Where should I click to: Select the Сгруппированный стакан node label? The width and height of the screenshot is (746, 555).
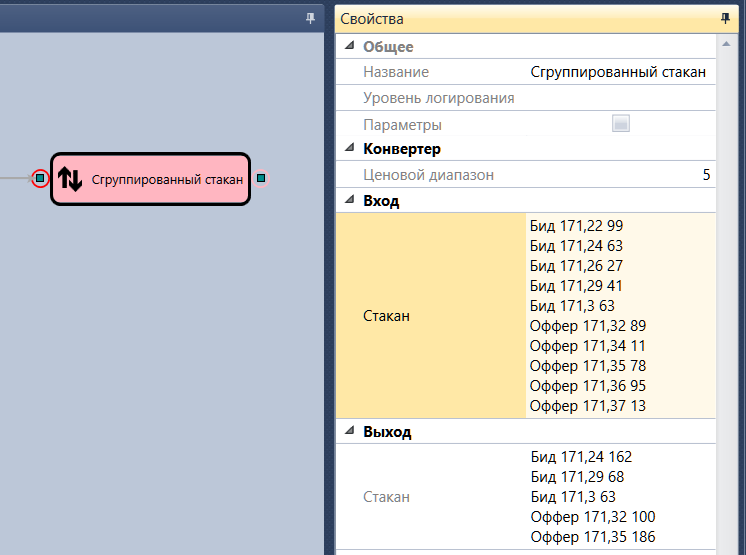(x=167, y=180)
